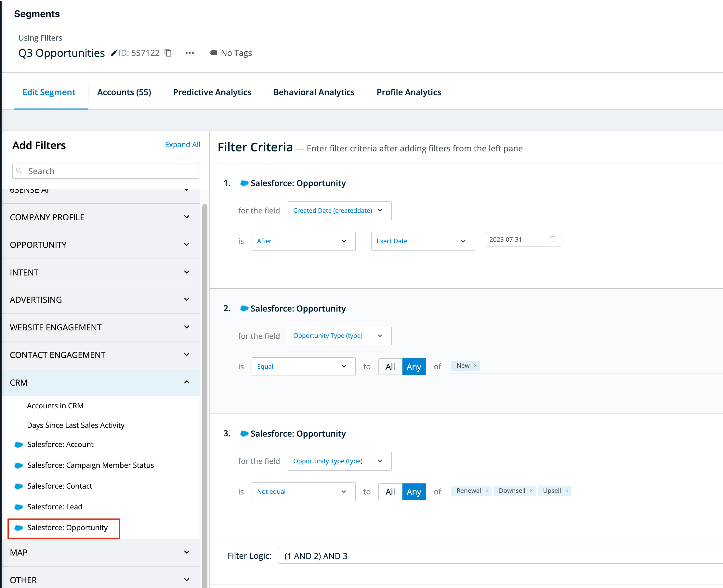This screenshot has width=723, height=588.
Task: Select All toggle in filter 2
Action: (390, 366)
